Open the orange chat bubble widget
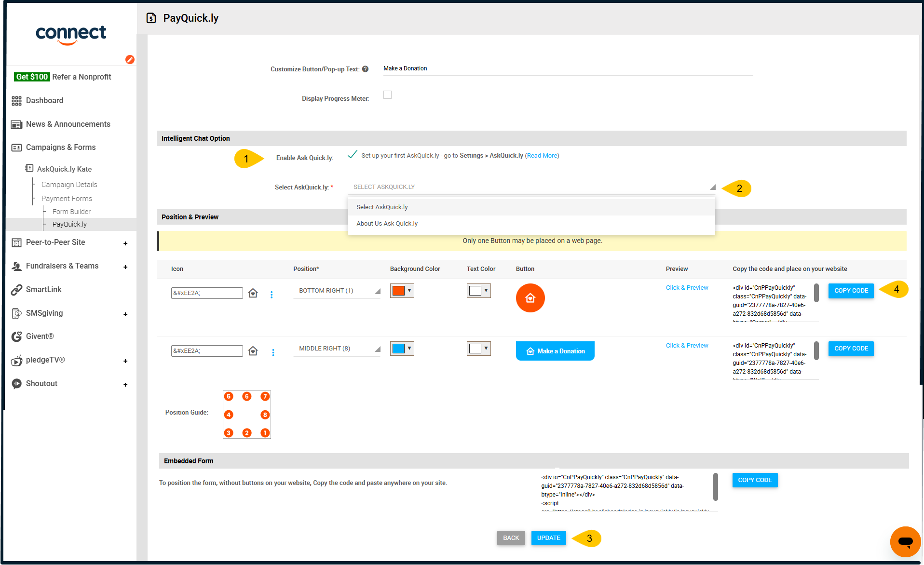Viewport: 924px width, 565px height. 905,542
